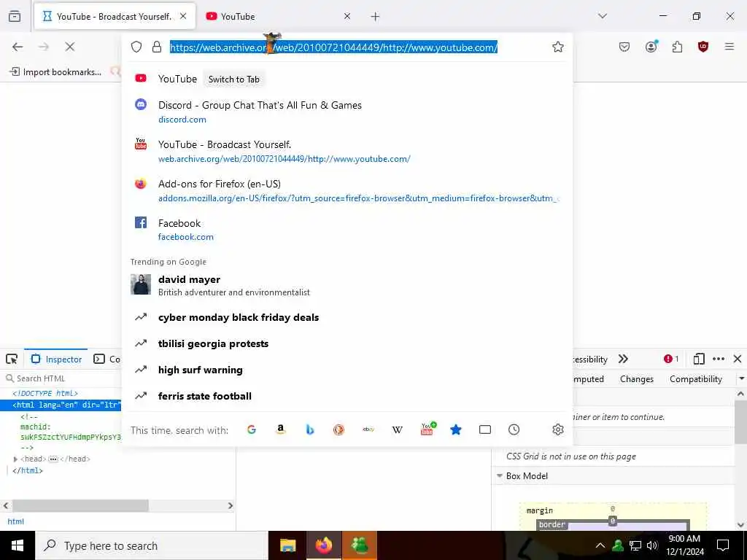
Task: Open Extensions puzzle icon
Action: (x=677, y=47)
